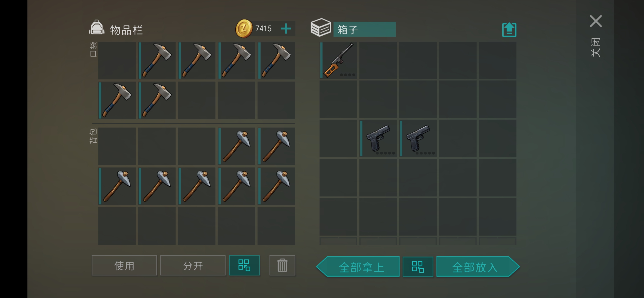This screenshot has height=298, width=644.
Task: Click the trash can delete icon
Action: 282,265
